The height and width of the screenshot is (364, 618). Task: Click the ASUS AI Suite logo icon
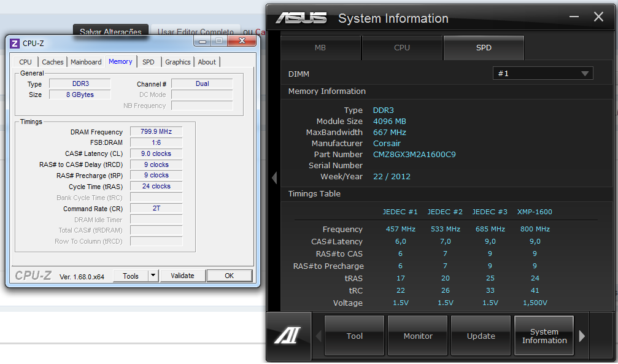288,336
